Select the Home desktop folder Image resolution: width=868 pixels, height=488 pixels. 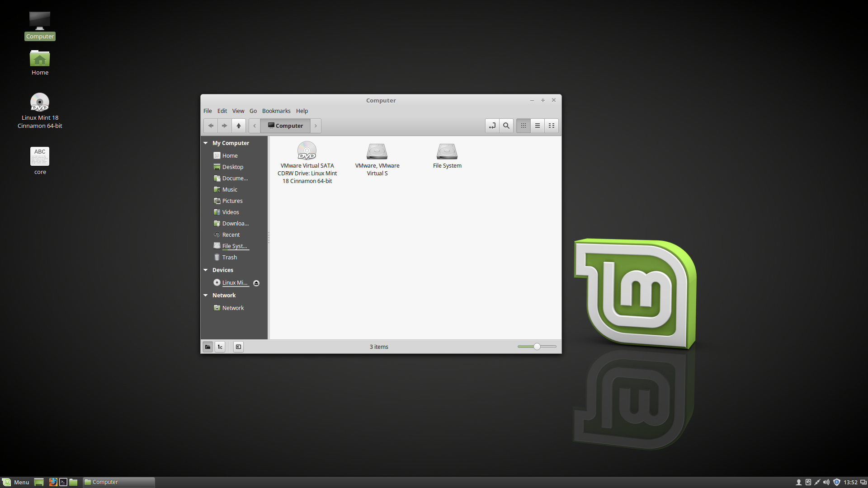click(40, 62)
